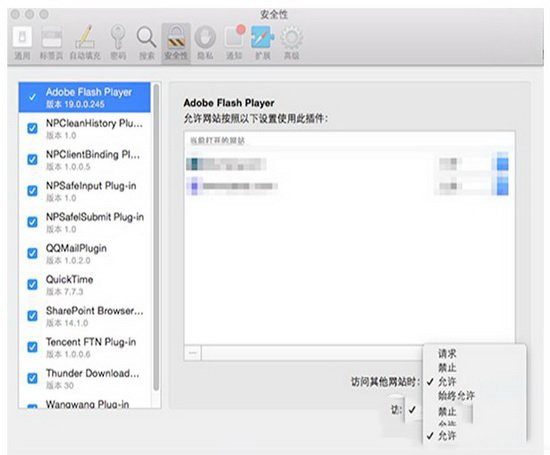The height and width of the screenshot is (455, 550).
Task: Toggle the NPSafeInput Plug-in checkbox
Action: (x=32, y=190)
